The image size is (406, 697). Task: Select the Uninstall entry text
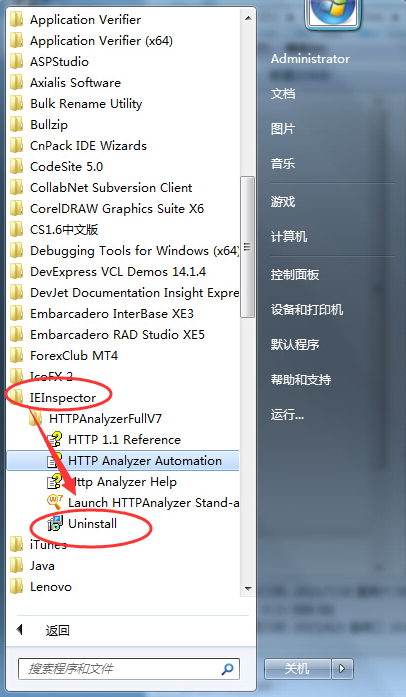tap(92, 524)
